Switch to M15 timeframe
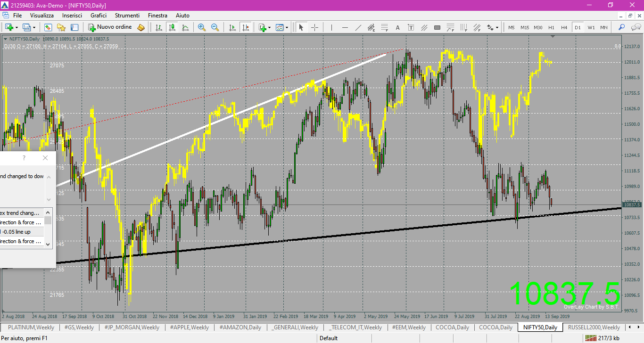The image size is (644, 343). click(x=525, y=27)
